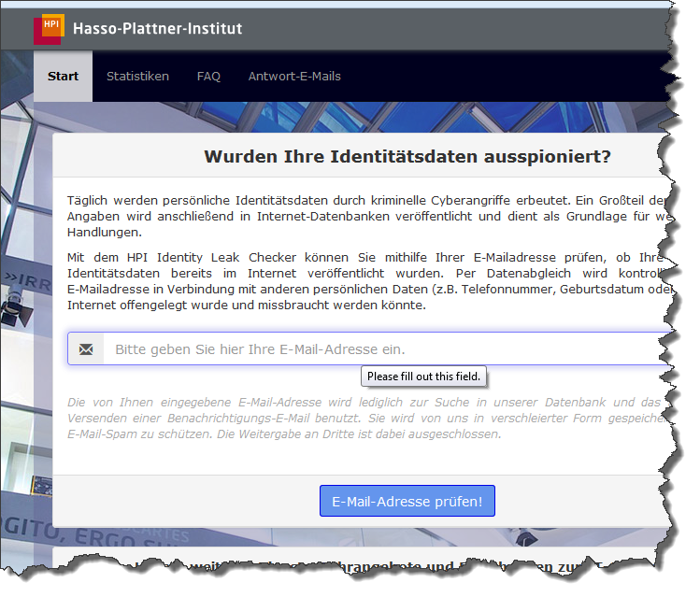This screenshot has height=597, width=700.
Task: Click paragraph starting 'Täglich werden persönliche'
Action: 370,217
